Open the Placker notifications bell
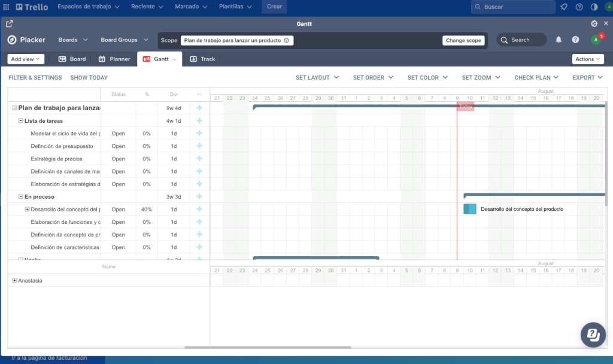Screen dimensions: 613x364 tap(559, 40)
